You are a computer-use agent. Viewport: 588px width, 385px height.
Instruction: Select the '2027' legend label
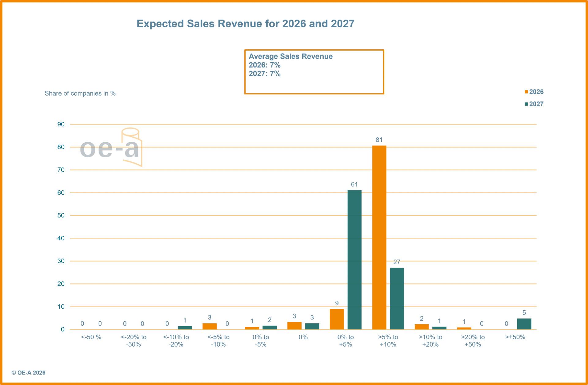pos(536,104)
